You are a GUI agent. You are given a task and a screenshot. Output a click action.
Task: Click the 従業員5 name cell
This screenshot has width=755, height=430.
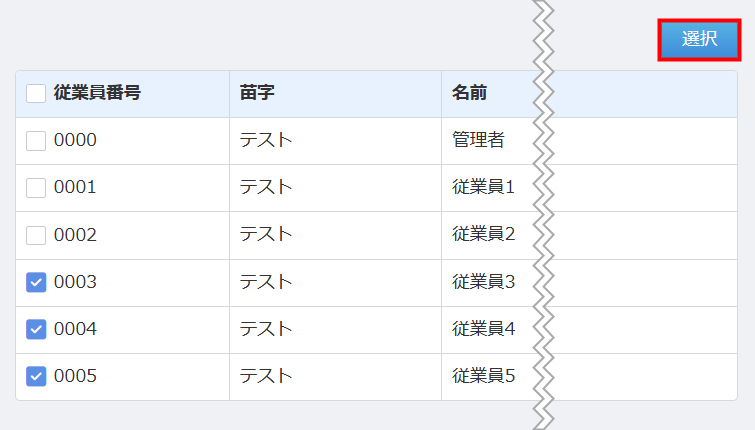coord(483,377)
